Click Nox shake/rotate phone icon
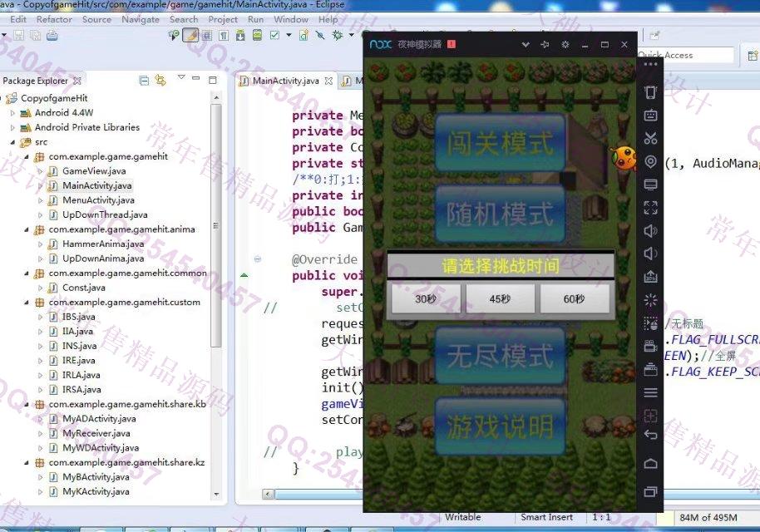The width and height of the screenshot is (760, 532). [x=650, y=92]
